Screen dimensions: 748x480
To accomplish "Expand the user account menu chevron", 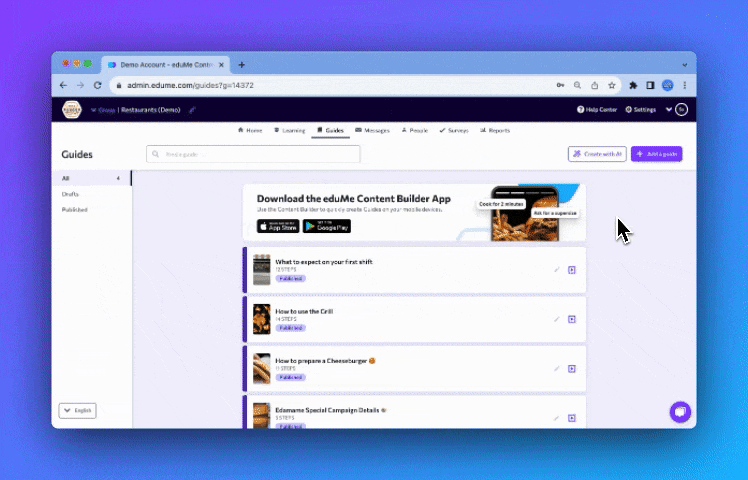I will pyautogui.click(x=669, y=110).
